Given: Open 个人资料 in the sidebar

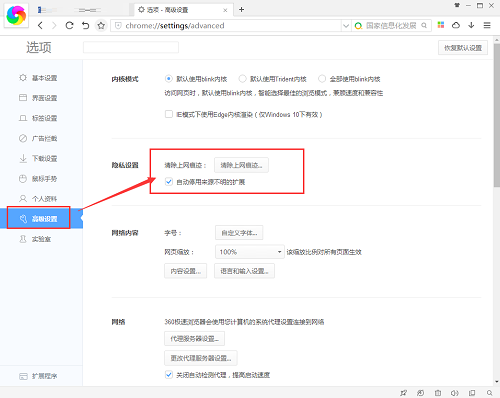Looking at the screenshot, I should pos(41,199).
